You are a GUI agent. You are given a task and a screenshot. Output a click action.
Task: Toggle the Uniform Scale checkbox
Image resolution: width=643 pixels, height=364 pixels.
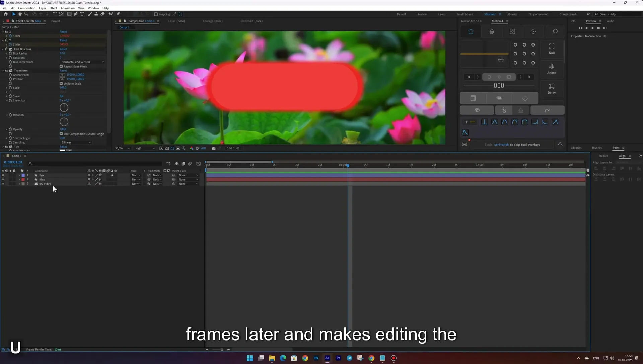[61, 83]
